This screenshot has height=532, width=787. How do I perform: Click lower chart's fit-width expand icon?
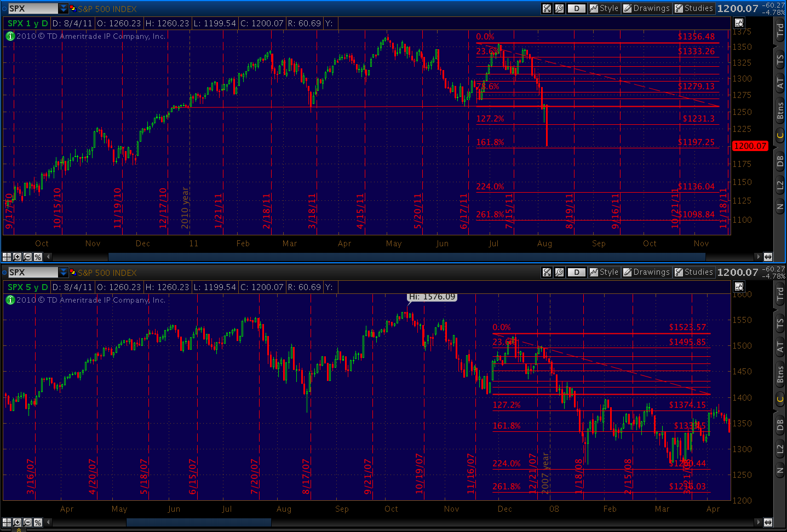(768, 522)
